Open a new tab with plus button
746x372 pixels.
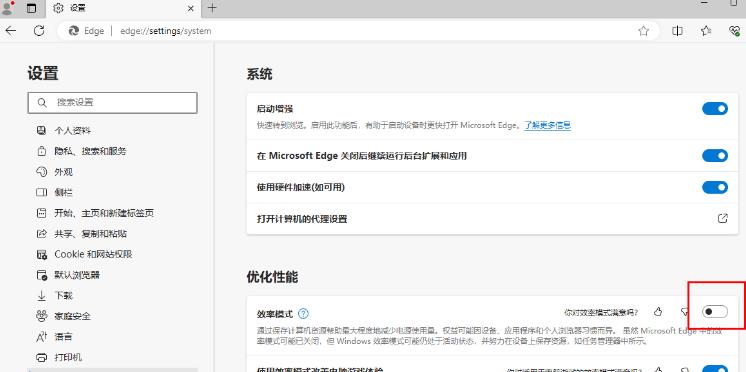point(212,8)
